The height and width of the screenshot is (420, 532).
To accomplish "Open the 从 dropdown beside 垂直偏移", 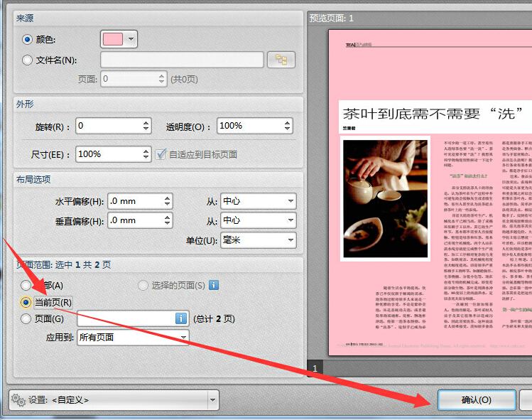I will pyautogui.click(x=259, y=220).
